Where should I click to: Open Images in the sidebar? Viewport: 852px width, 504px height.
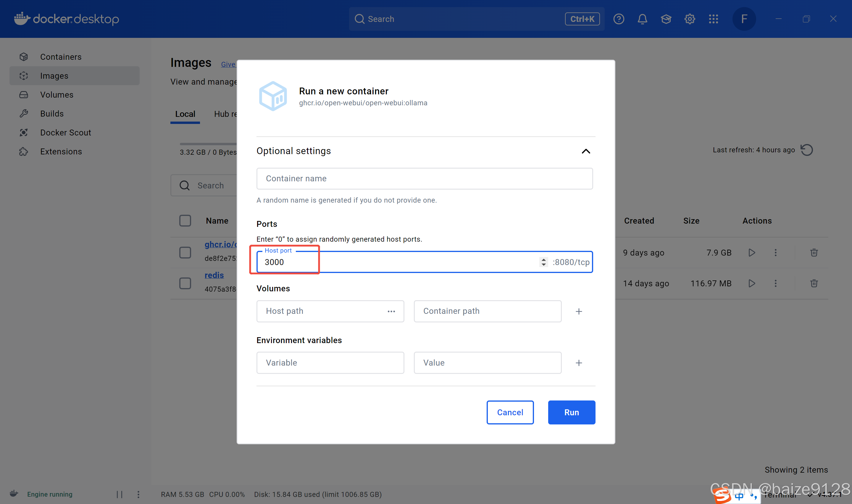pos(74,76)
